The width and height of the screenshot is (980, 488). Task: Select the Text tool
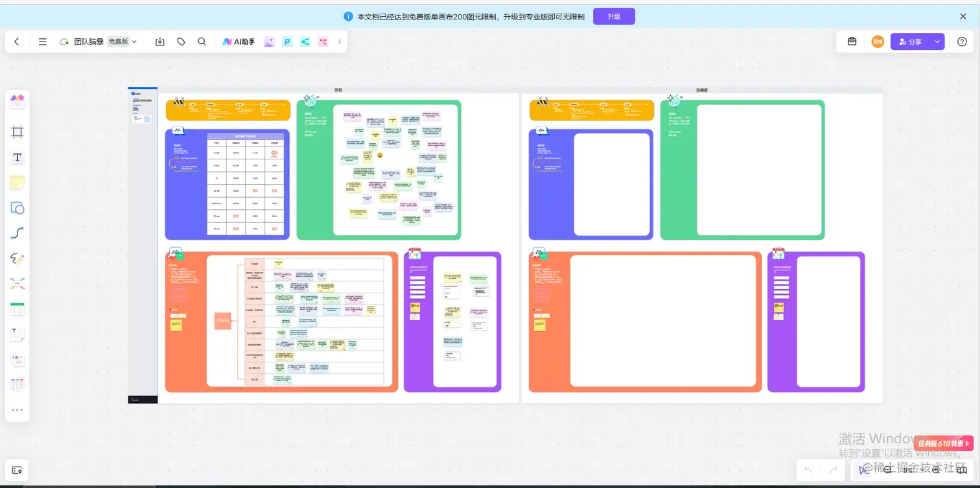point(17,157)
